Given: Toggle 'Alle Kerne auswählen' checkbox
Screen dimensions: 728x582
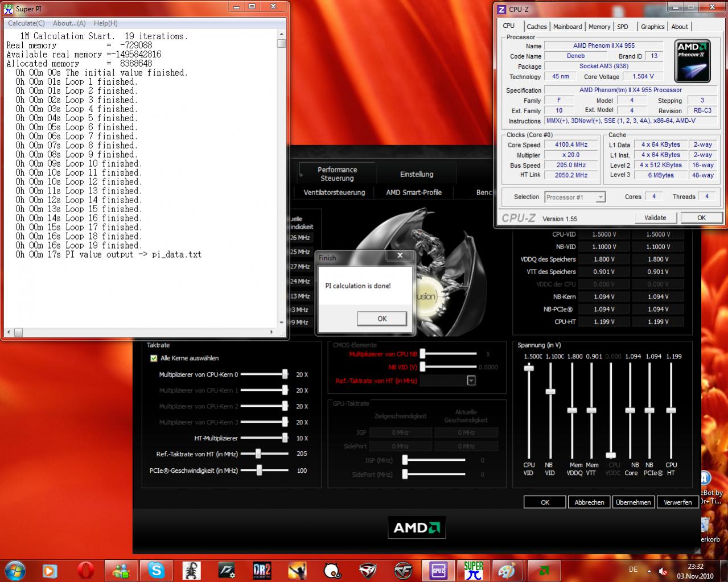Looking at the screenshot, I should (x=154, y=358).
